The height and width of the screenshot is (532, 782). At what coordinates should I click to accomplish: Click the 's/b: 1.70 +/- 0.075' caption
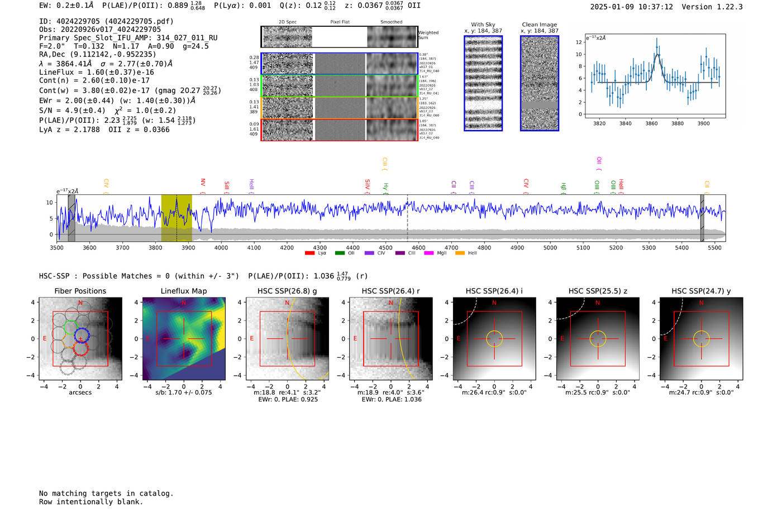pyautogui.click(x=184, y=392)
